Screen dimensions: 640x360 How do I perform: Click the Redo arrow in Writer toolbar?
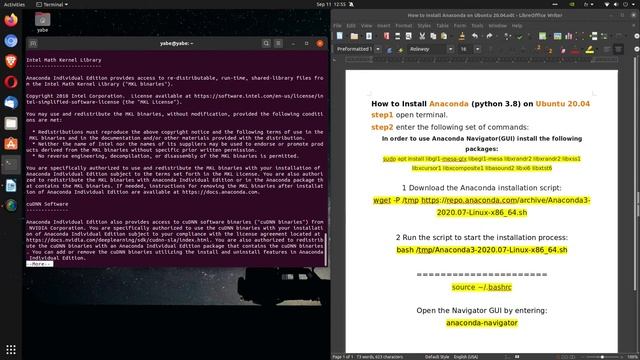(489, 36)
